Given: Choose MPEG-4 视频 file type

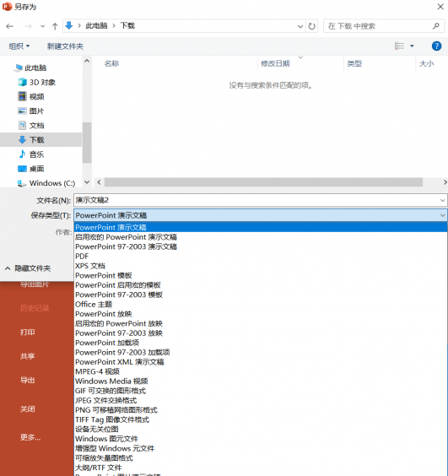Looking at the screenshot, I should [x=261, y=371].
